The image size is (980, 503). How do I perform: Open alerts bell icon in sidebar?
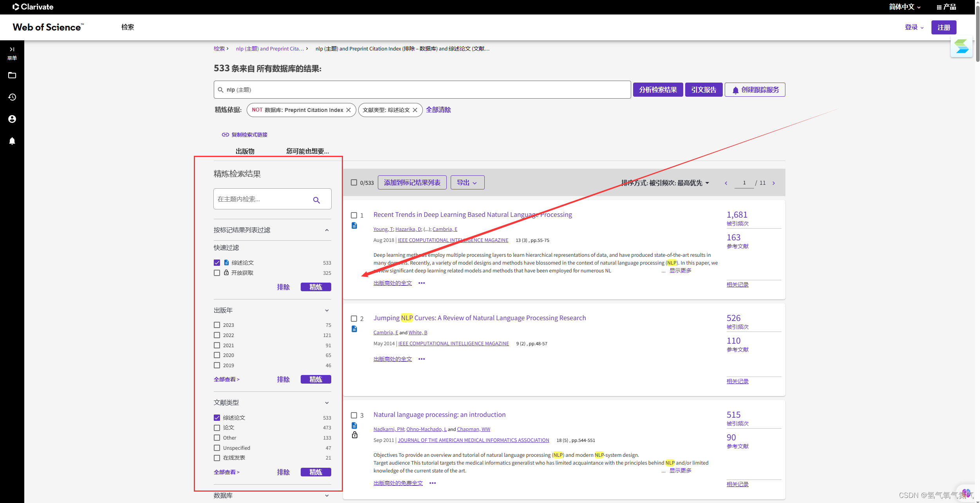[x=12, y=141]
